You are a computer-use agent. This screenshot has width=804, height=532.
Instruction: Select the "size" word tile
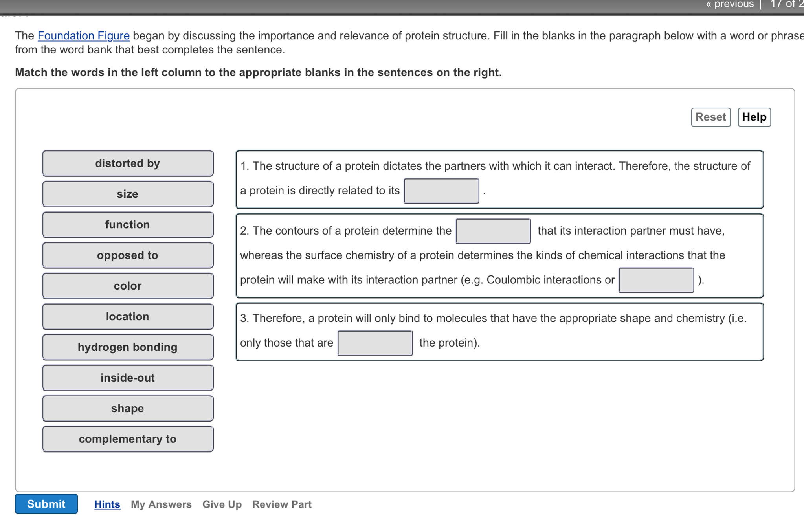pyautogui.click(x=127, y=194)
